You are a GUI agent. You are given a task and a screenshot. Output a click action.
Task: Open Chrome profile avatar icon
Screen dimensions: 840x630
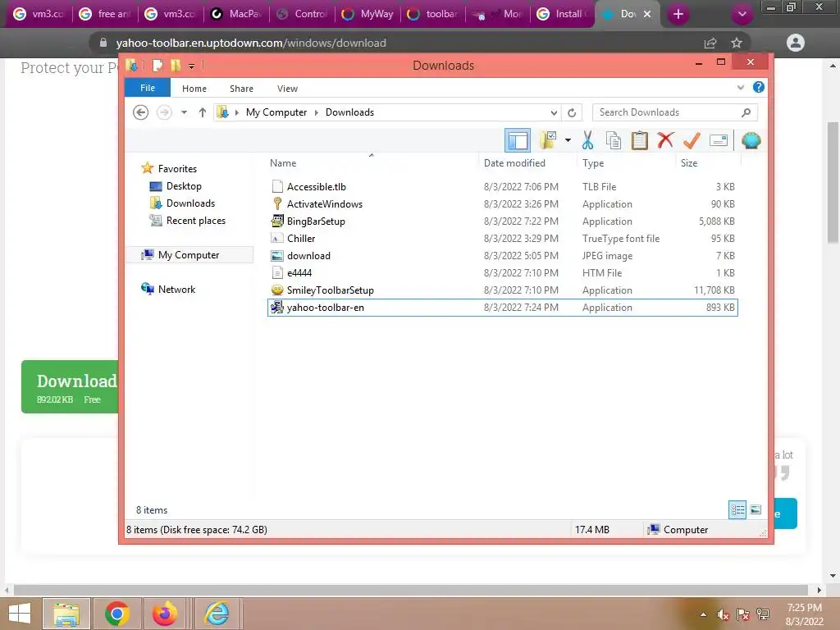click(796, 43)
